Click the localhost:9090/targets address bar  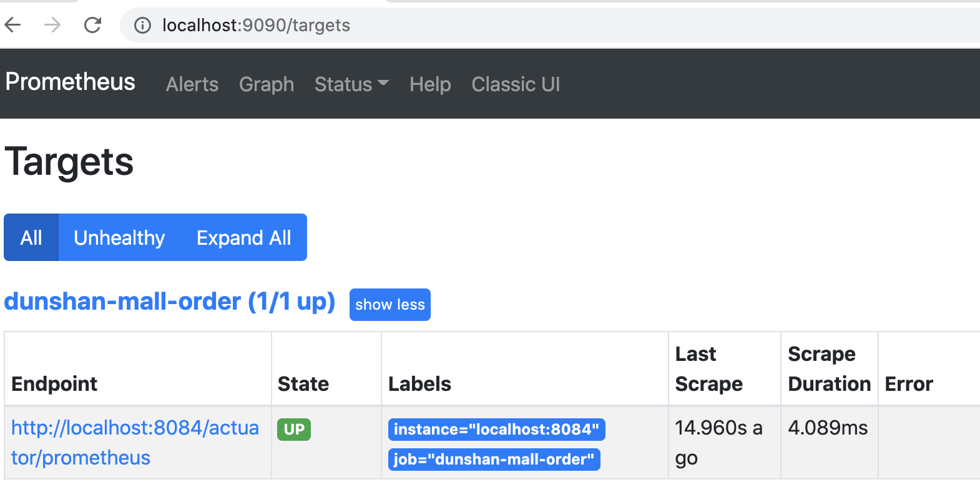tap(549, 25)
